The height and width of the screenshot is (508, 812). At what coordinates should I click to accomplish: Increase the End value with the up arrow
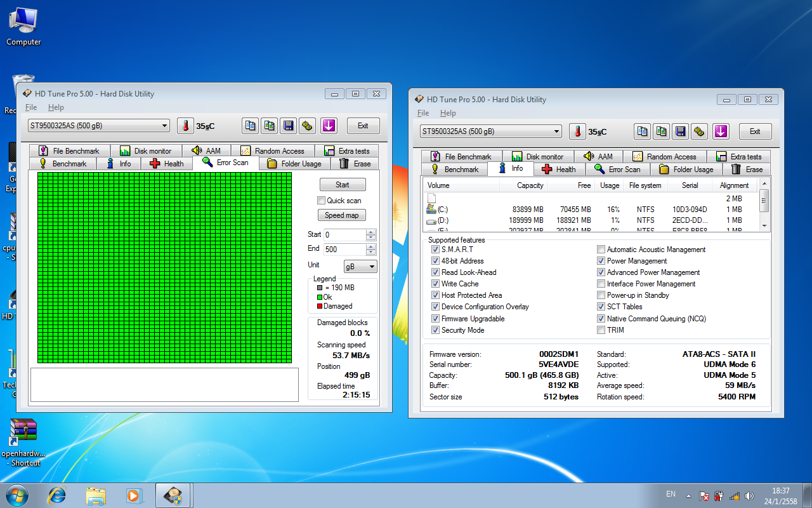pyautogui.click(x=371, y=246)
